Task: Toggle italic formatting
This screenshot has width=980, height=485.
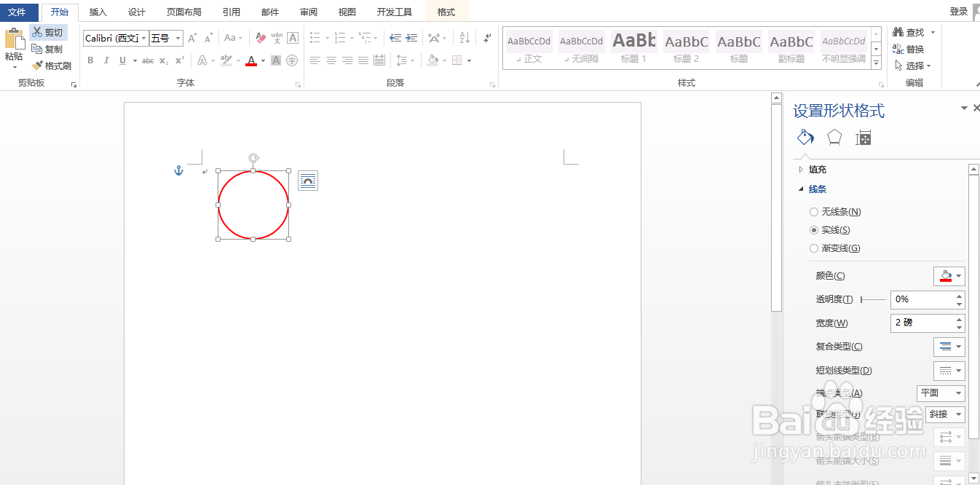Action: click(x=106, y=60)
